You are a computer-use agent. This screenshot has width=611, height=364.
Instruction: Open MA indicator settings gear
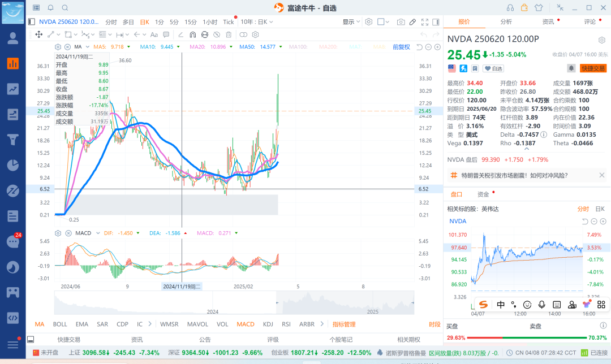pyautogui.click(x=58, y=47)
